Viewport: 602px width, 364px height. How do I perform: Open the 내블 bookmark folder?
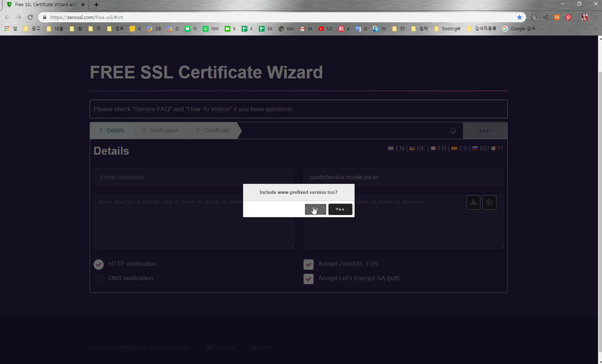click(x=55, y=28)
